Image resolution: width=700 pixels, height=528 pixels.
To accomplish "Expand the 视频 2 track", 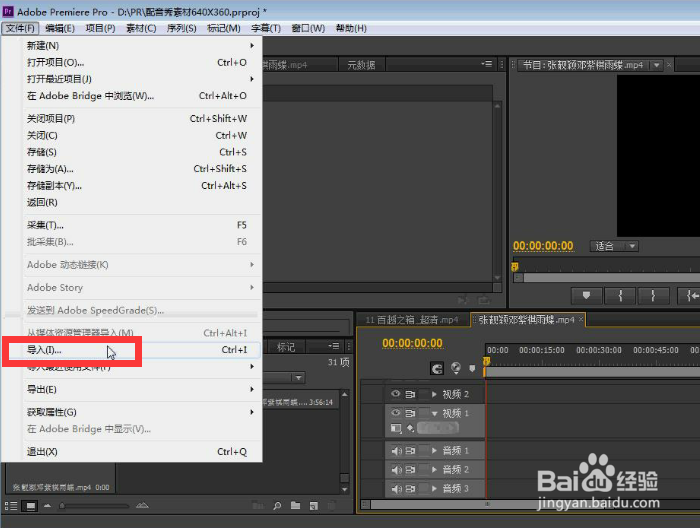I will pos(434,394).
